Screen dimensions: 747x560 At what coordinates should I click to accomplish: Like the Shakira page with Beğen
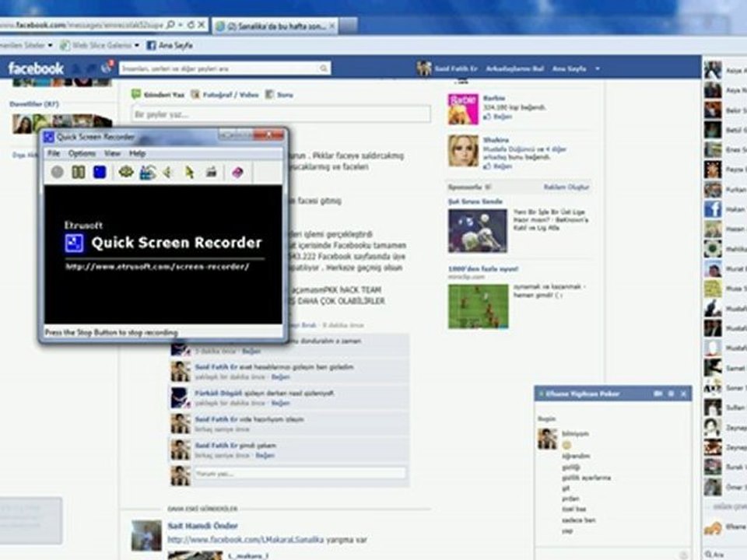pyautogui.click(x=498, y=166)
